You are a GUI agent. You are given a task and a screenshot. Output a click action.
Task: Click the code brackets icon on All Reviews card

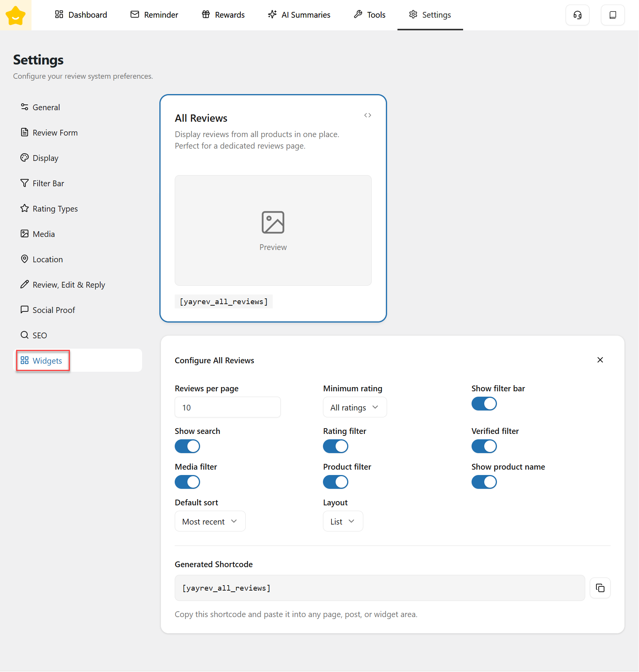368,115
